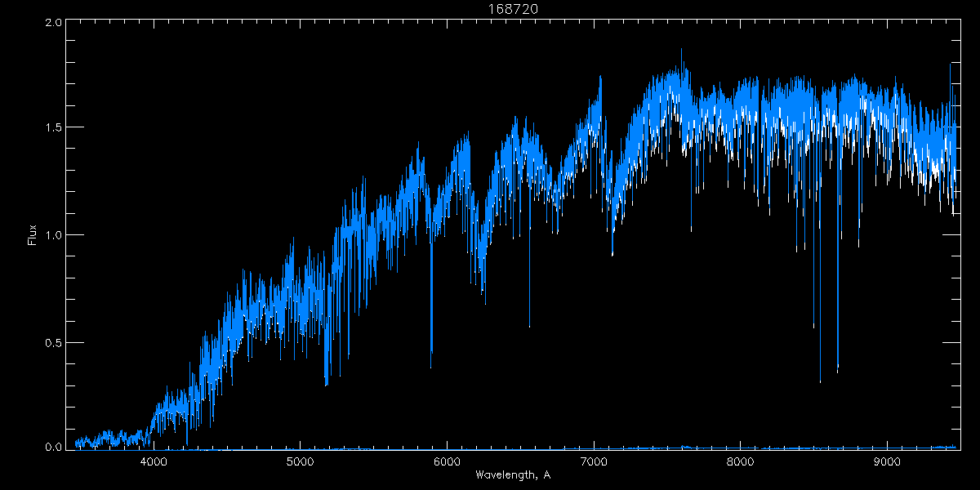Click the highest flux spike near 7600 Å

(x=682, y=51)
